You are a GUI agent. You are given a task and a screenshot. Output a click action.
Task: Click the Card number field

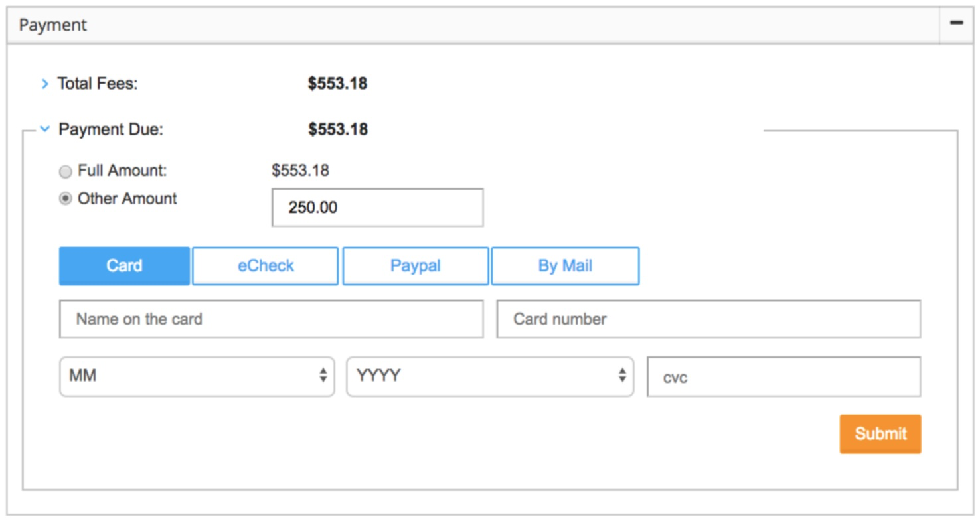(x=707, y=319)
